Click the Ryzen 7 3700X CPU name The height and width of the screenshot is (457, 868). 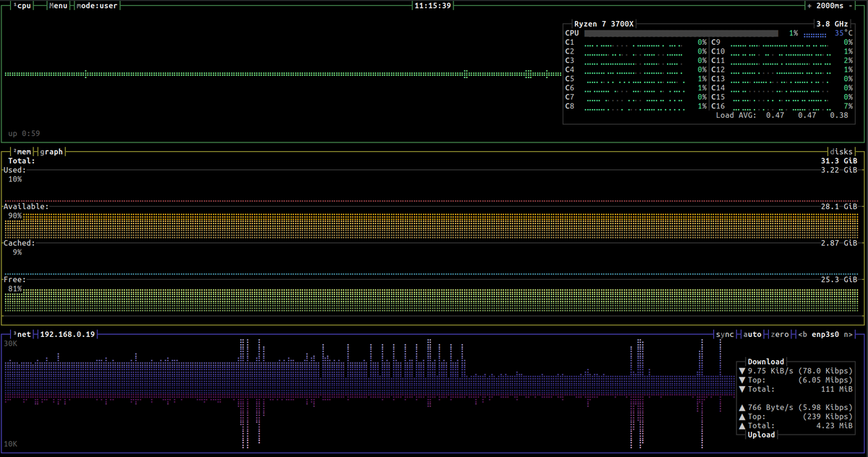pos(604,24)
